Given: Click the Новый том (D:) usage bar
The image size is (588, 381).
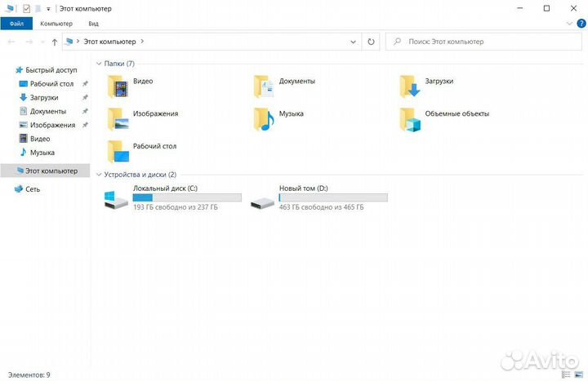Looking at the screenshot, I should 333,197.
